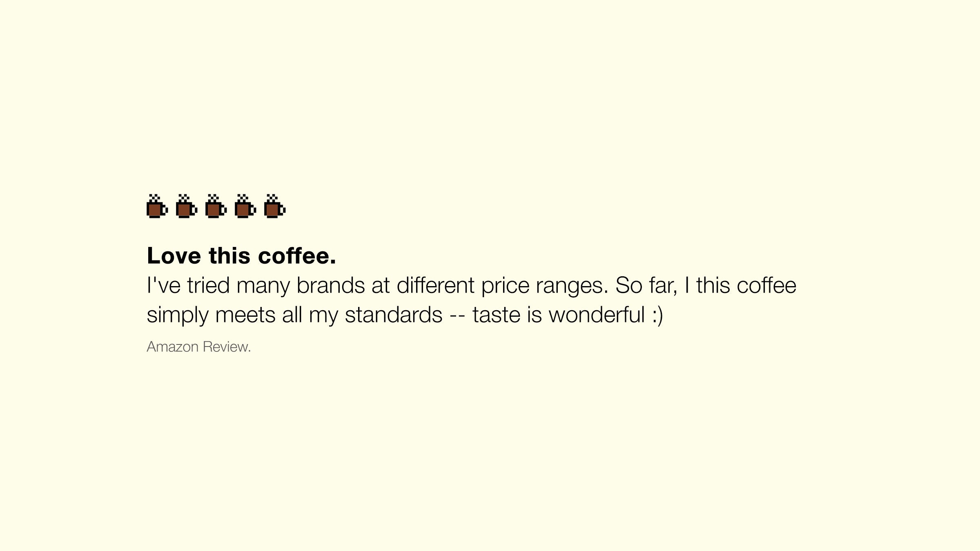Click the double dash "--" before "taste"

coord(457,315)
